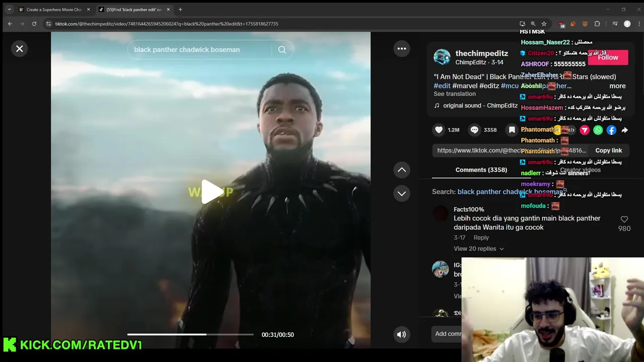This screenshot has height=362, width=644.
Task: Click the tiktok.com address bar URL
Action: point(167,24)
